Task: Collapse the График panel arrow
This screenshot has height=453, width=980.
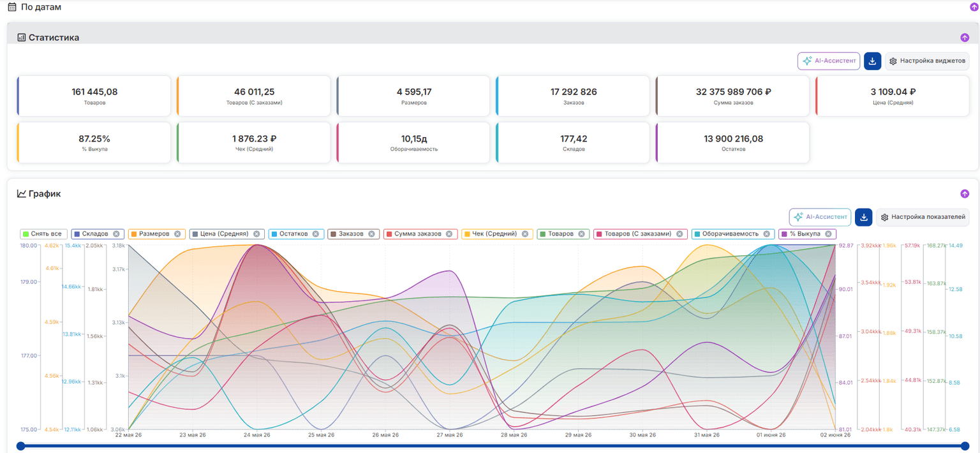Action: [965, 193]
